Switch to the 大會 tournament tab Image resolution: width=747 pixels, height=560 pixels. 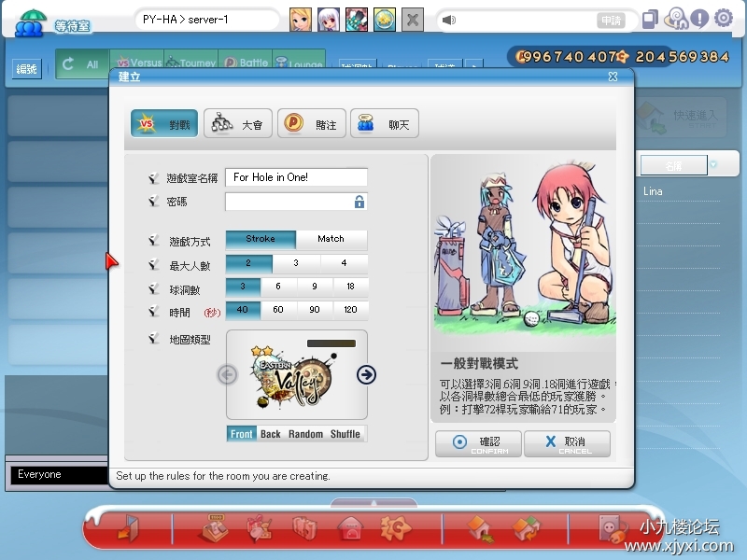237,124
